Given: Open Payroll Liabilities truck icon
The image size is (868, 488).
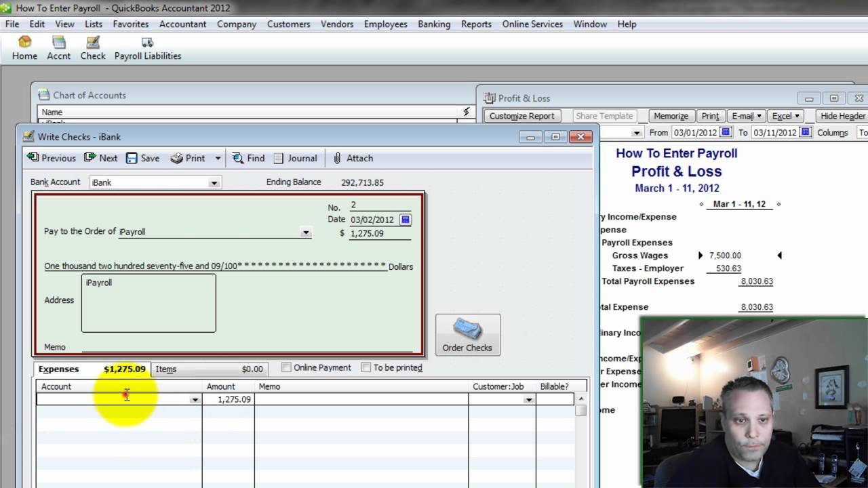Looking at the screenshot, I should (x=148, y=48).
